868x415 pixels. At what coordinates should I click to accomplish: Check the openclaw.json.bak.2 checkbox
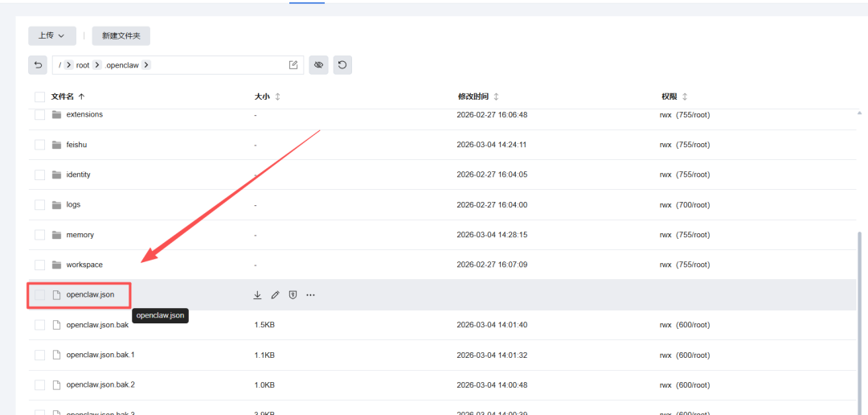[x=40, y=384]
